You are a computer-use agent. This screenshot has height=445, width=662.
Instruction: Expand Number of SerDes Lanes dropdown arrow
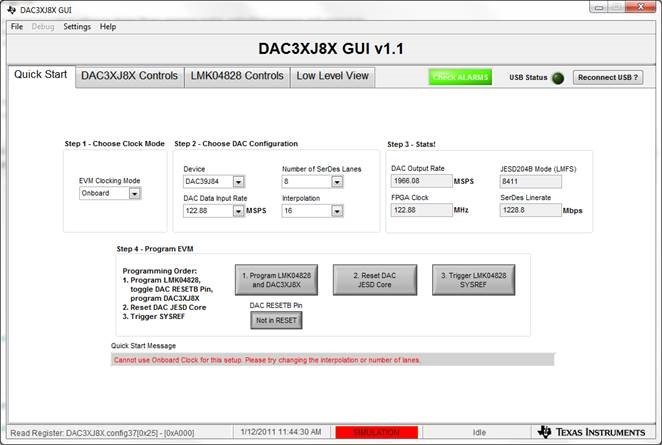(x=337, y=182)
